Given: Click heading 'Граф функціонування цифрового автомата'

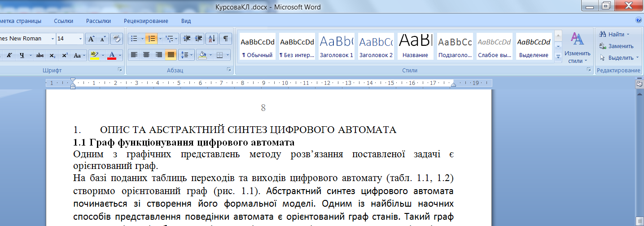Looking at the screenshot, I should [192, 142].
